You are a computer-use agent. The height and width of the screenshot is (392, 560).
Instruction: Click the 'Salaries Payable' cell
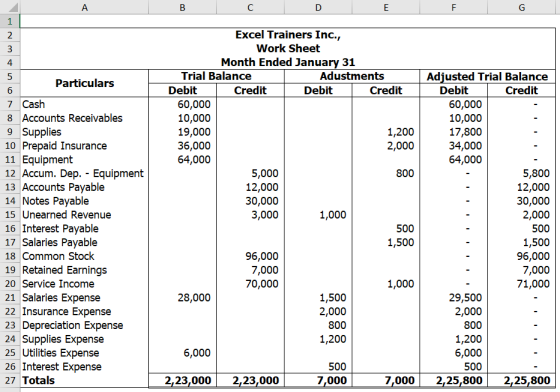84,242
